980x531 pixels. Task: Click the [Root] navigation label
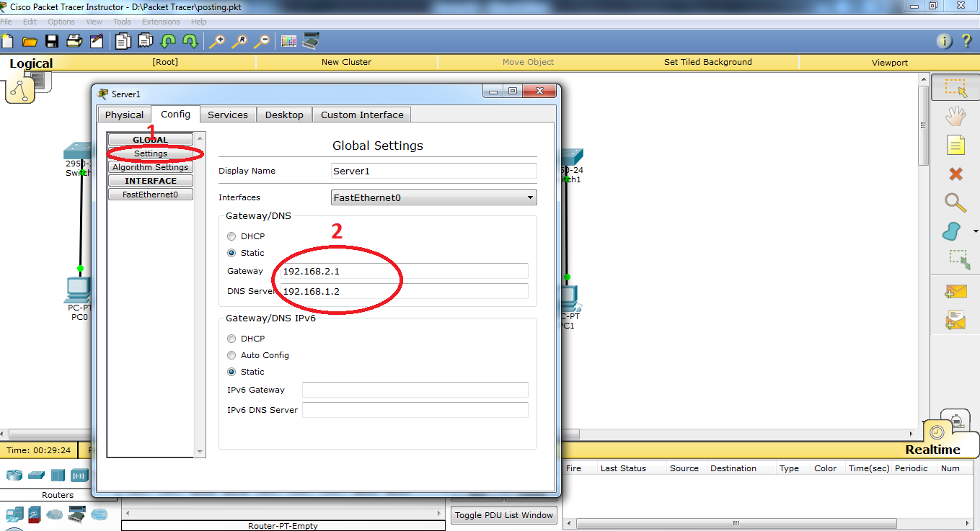point(165,62)
